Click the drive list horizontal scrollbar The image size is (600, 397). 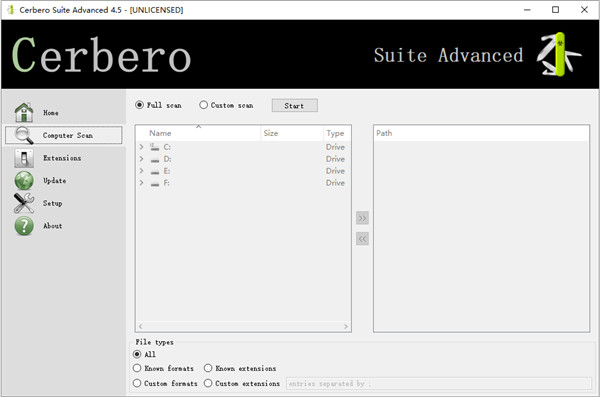(243, 327)
